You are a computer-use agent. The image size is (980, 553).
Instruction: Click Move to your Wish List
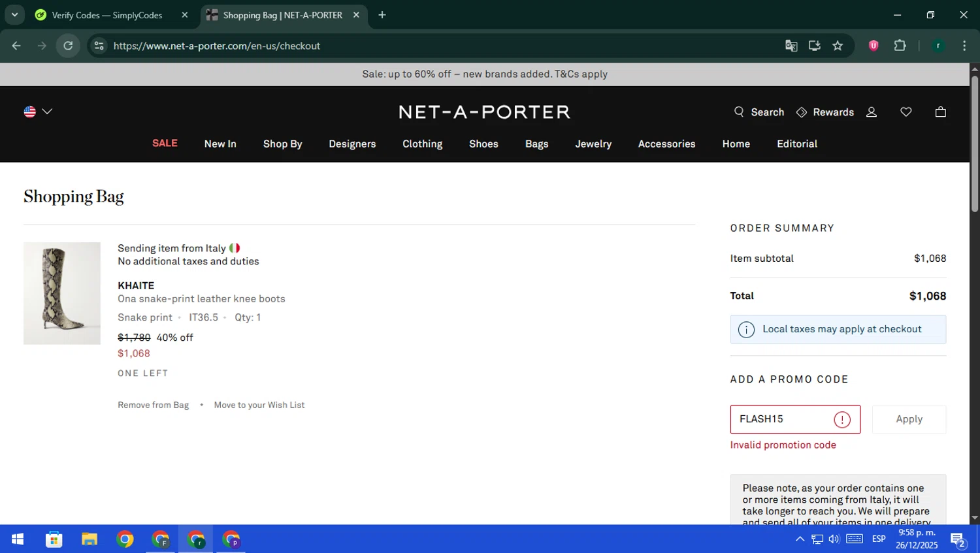(x=259, y=405)
